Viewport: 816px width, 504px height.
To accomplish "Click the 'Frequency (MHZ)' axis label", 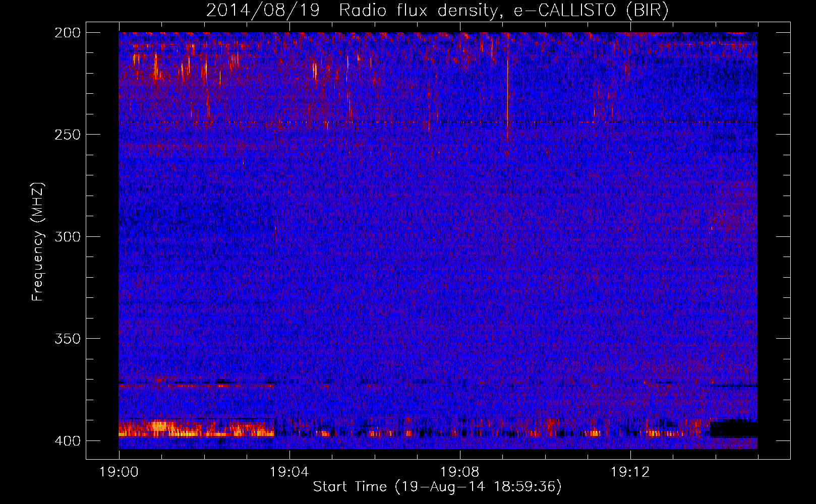I will point(38,241).
